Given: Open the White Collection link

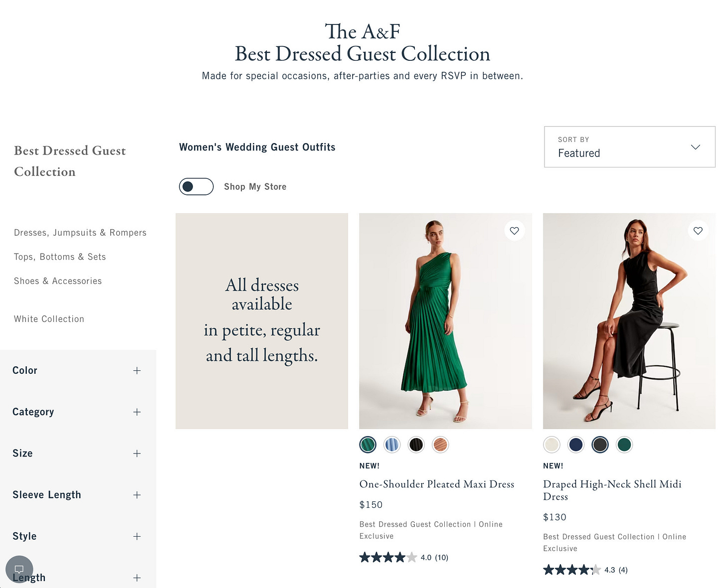Looking at the screenshot, I should (49, 319).
